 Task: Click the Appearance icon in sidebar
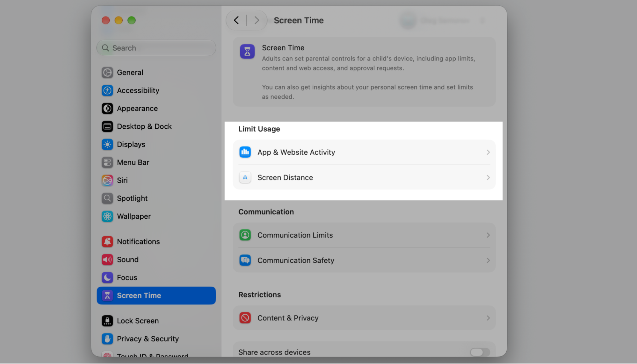107,109
